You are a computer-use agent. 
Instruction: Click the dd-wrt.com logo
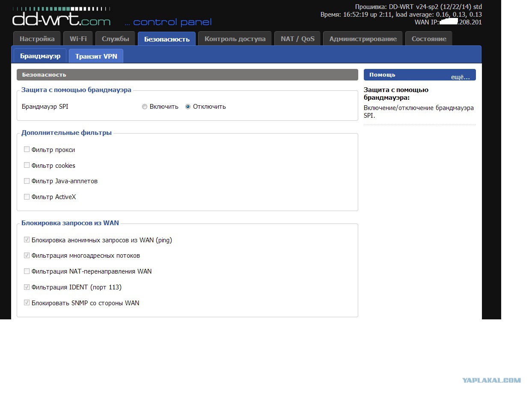pos(61,18)
